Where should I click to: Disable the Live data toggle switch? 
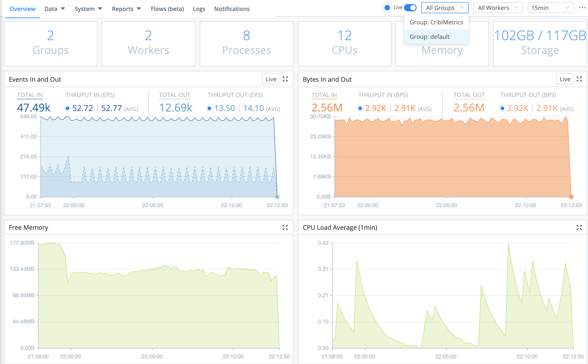tap(410, 7)
